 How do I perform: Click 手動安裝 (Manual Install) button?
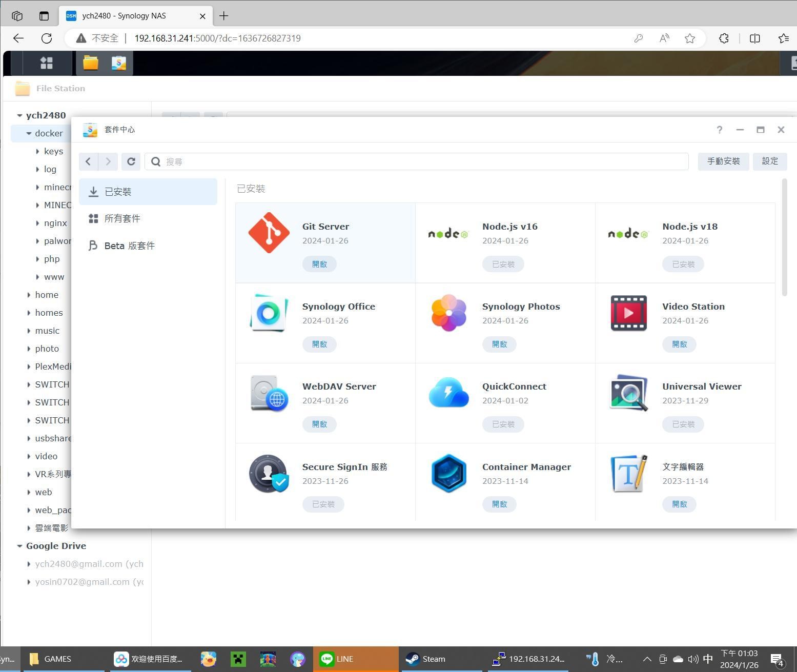(x=723, y=161)
